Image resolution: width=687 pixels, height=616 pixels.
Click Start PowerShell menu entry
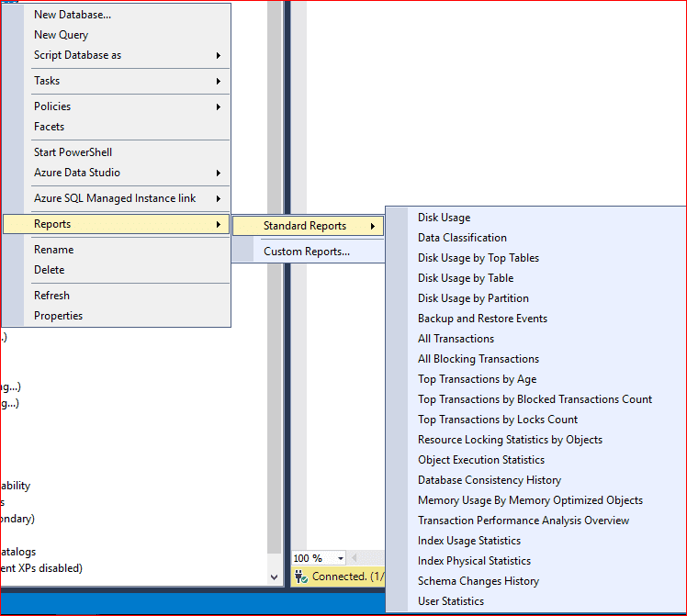73,152
